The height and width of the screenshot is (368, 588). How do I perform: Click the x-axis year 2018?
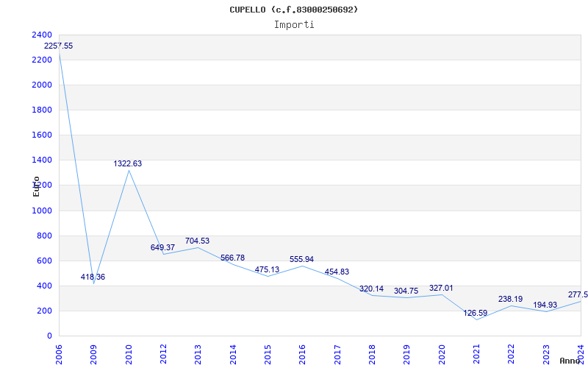[372, 355]
